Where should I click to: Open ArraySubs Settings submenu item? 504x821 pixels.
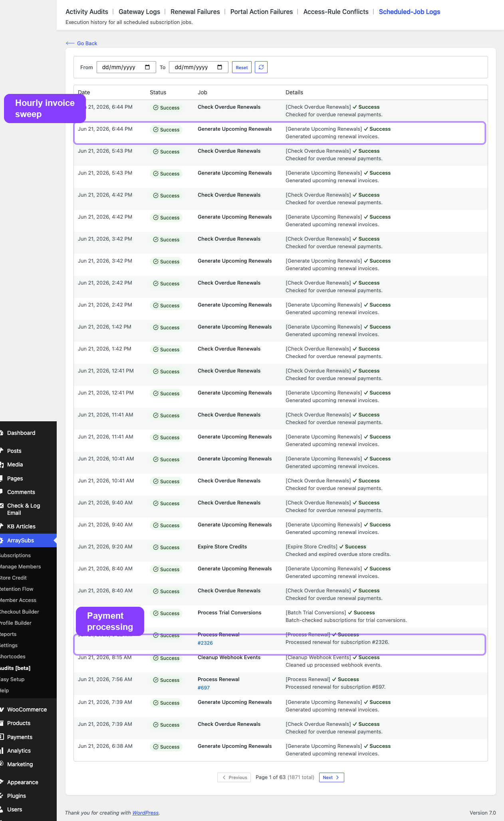[x=8, y=645]
